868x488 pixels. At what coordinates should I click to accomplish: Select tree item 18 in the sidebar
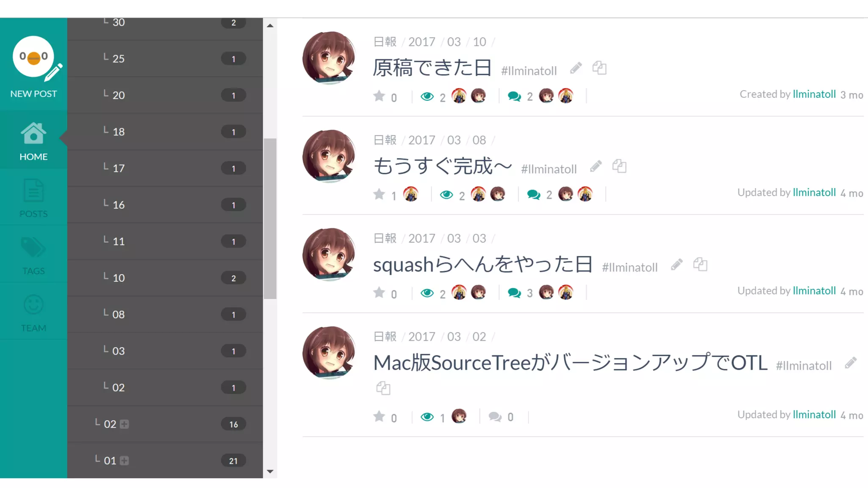165,132
